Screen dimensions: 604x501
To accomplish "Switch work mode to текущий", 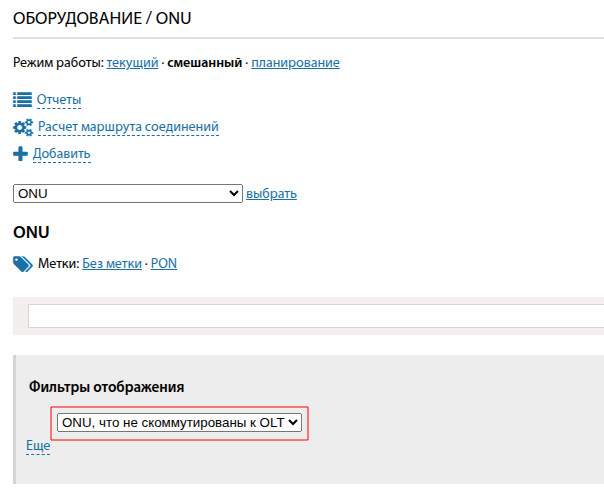I will tap(132, 63).
